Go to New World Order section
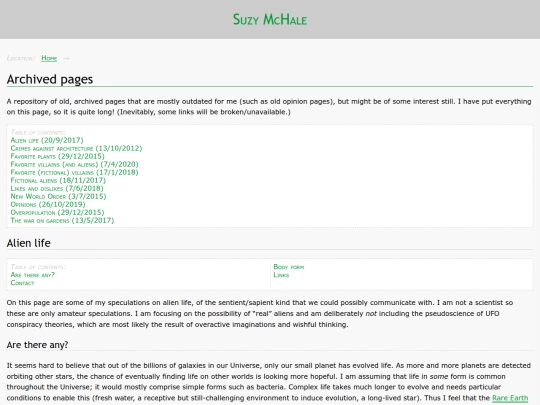This screenshot has height=405, width=540. (58, 196)
